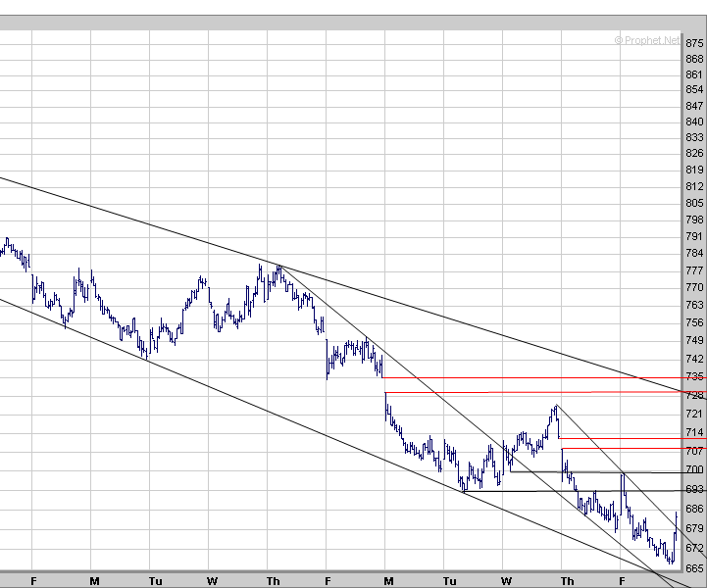The height and width of the screenshot is (588, 707).
Task: Click the 756 price axis label
Action: [694, 322]
